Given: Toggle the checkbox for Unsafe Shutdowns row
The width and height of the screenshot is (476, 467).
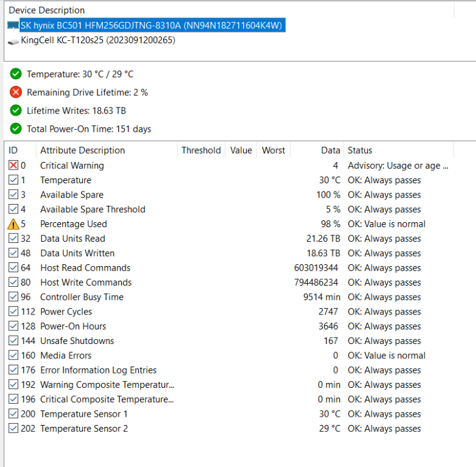Looking at the screenshot, I should point(13,341).
